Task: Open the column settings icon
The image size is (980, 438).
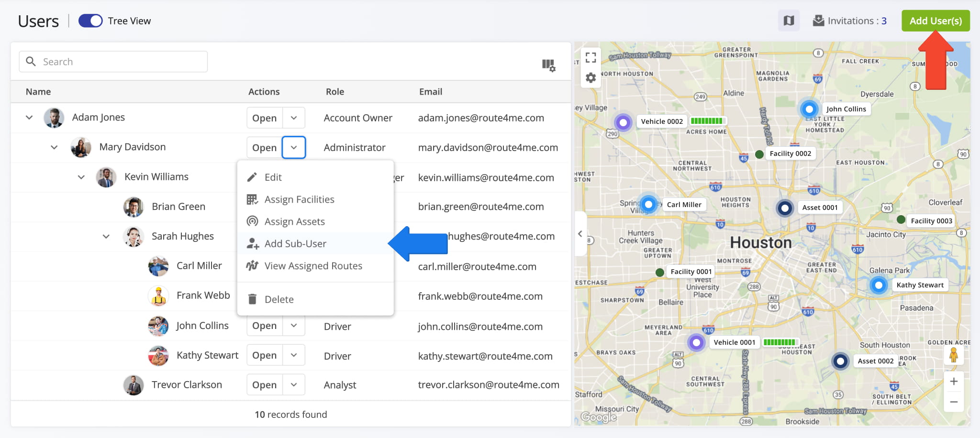Action: 548,65
